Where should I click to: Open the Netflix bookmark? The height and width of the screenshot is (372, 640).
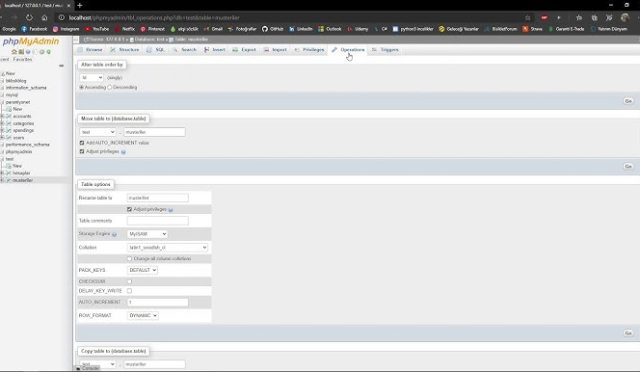(x=125, y=29)
